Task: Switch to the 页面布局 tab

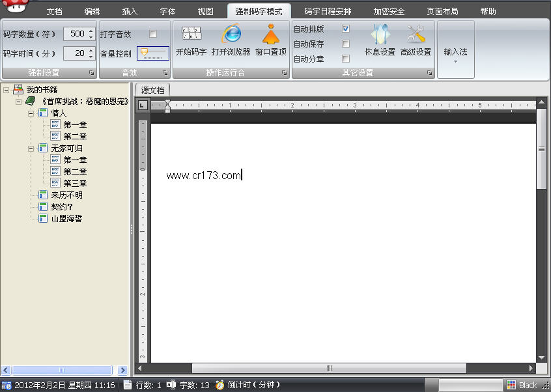Action: click(442, 11)
